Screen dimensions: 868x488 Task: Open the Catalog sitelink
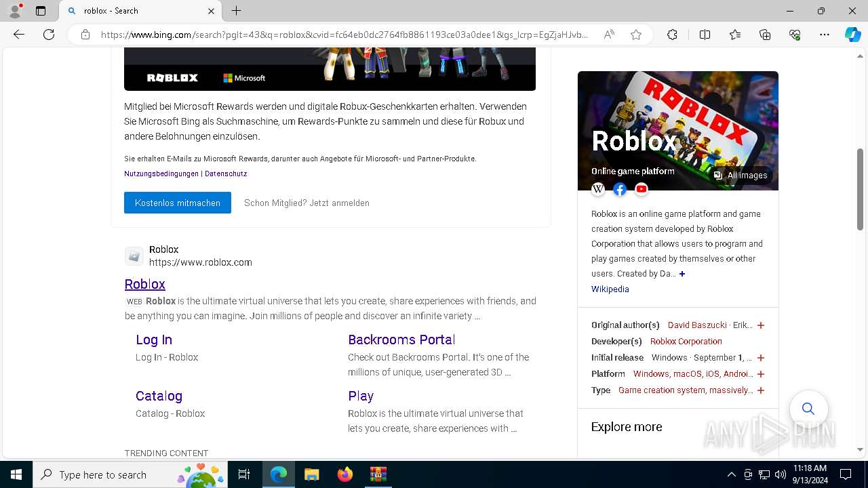point(159,396)
